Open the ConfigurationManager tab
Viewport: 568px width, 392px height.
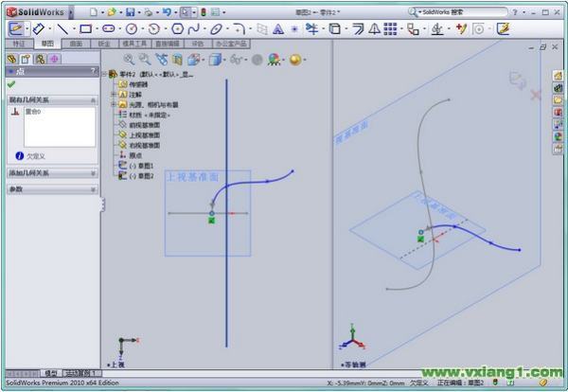(40, 59)
